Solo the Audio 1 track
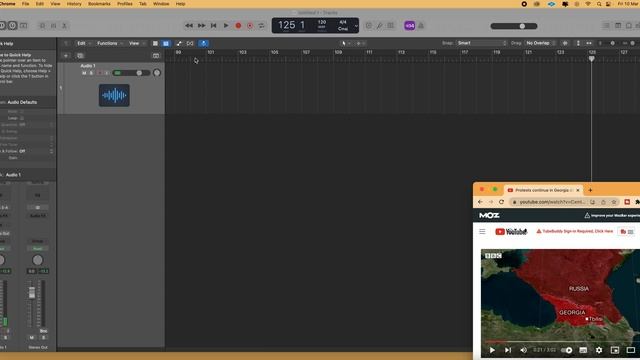The width and height of the screenshot is (640, 360). pyautogui.click(x=91, y=73)
